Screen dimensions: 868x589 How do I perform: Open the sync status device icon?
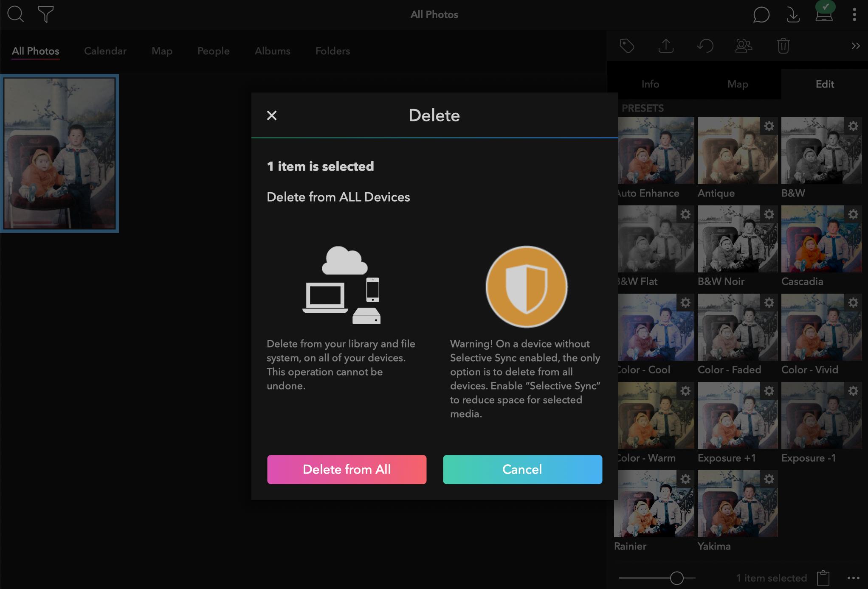click(824, 14)
